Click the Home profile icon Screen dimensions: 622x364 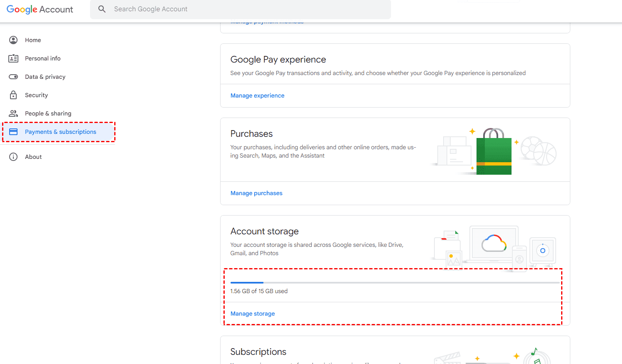tap(13, 40)
